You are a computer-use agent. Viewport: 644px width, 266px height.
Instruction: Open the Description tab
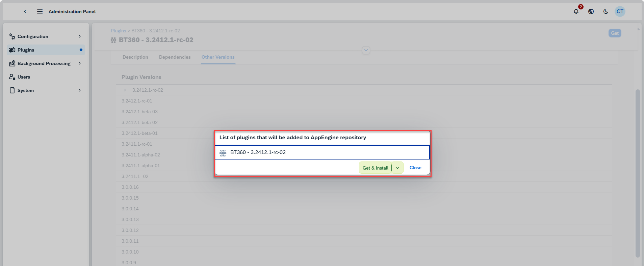pos(135,57)
